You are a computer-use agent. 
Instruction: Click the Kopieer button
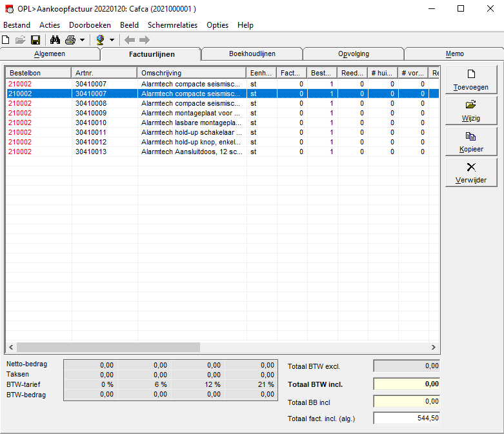tap(471, 142)
